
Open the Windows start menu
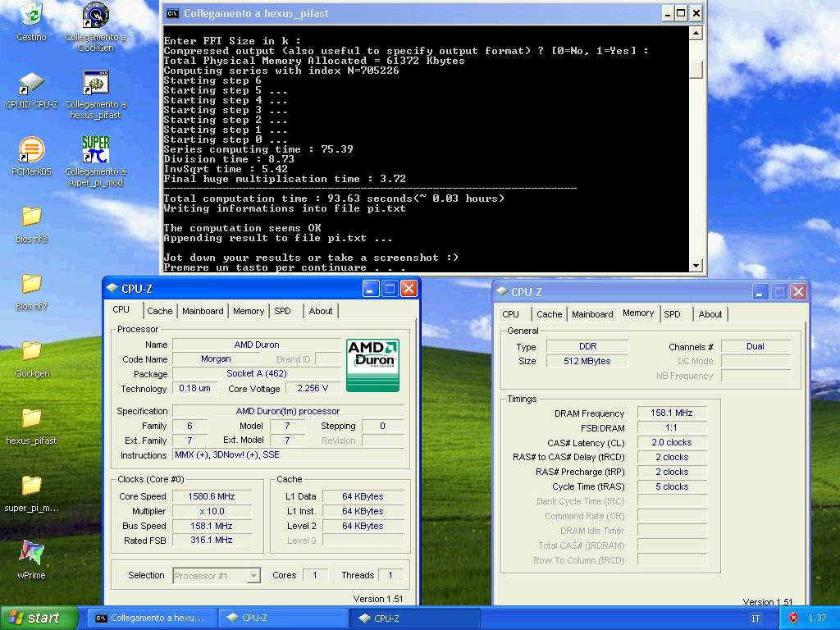tap(39, 618)
